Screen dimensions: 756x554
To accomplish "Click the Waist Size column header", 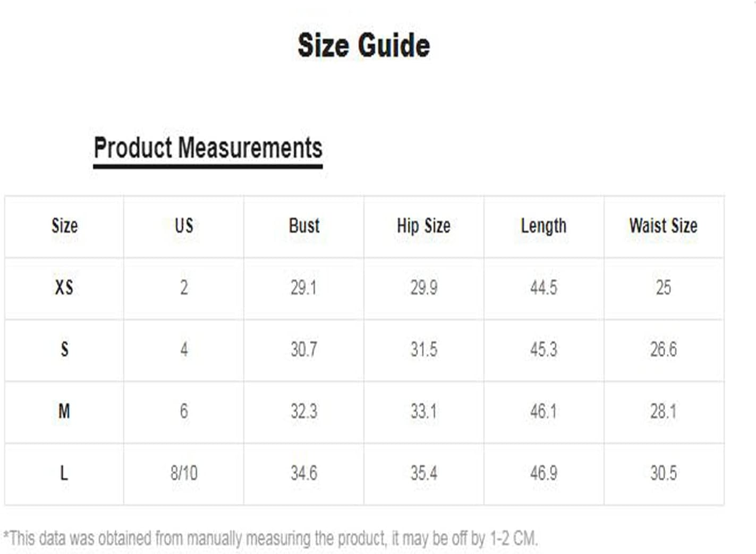I will pyautogui.click(x=663, y=226).
